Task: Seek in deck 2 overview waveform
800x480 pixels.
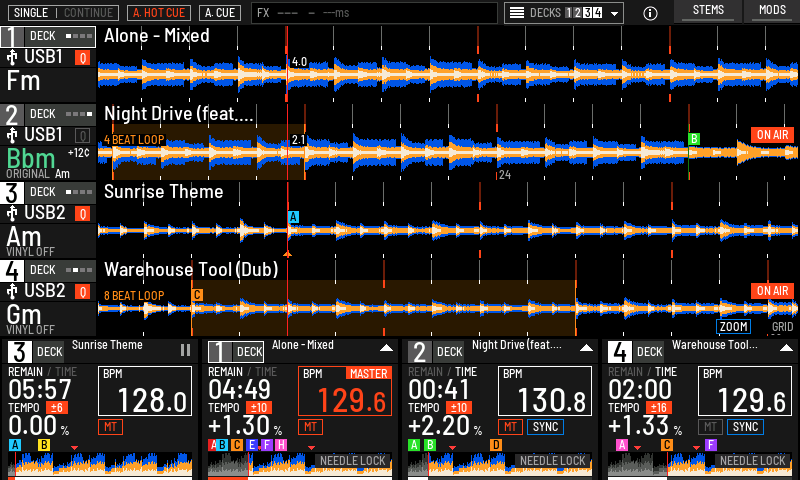Action: pyautogui.click(x=501, y=464)
